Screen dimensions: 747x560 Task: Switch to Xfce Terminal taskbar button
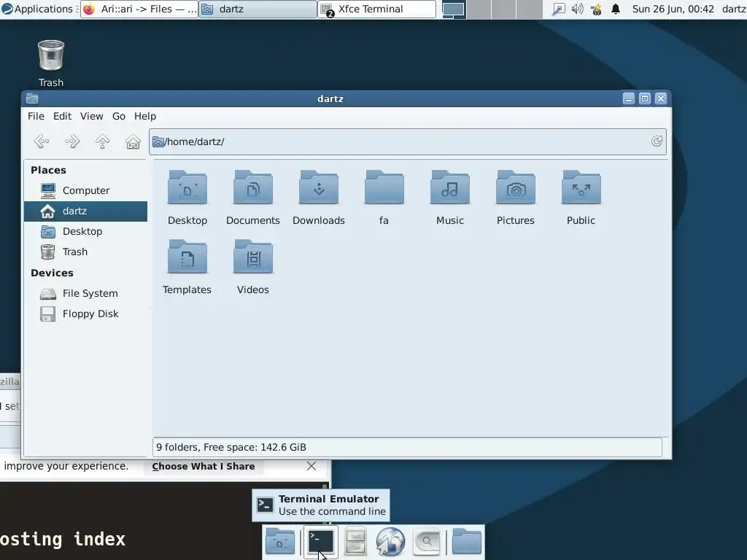click(x=377, y=9)
